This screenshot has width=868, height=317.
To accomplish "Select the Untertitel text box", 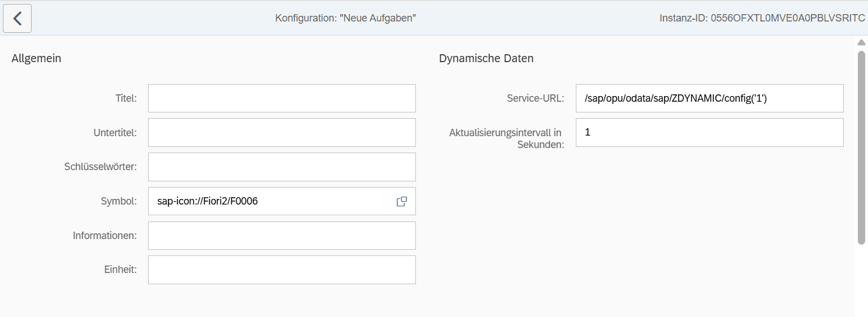I will (281, 133).
